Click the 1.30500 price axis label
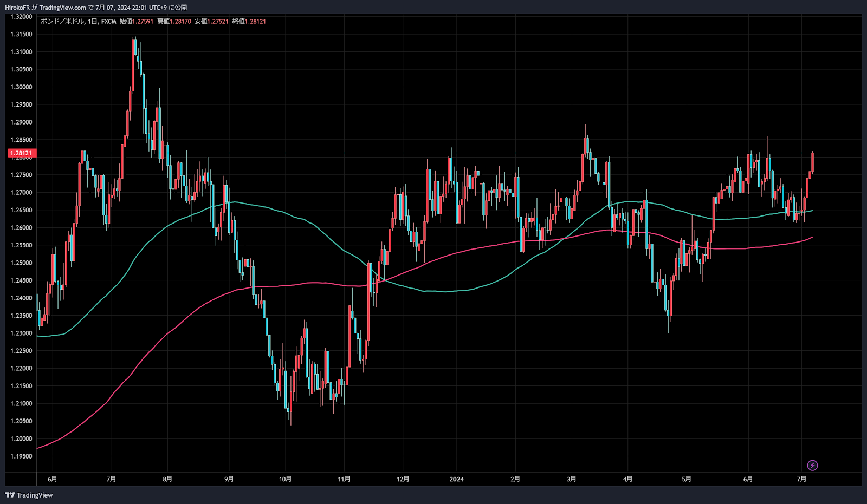Screen dimensions: 867x504 (21, 69)
